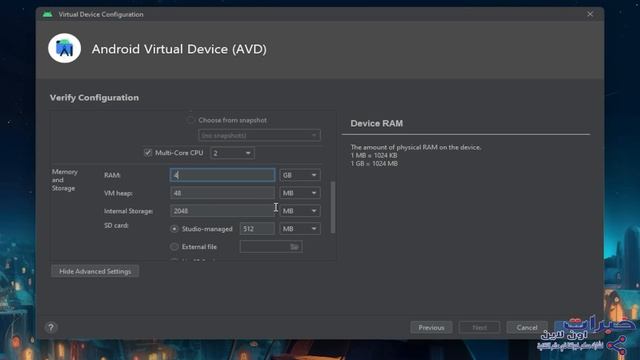Click the VM heap value field
This screenshot has width=640, height=360.
click(222, 193)
